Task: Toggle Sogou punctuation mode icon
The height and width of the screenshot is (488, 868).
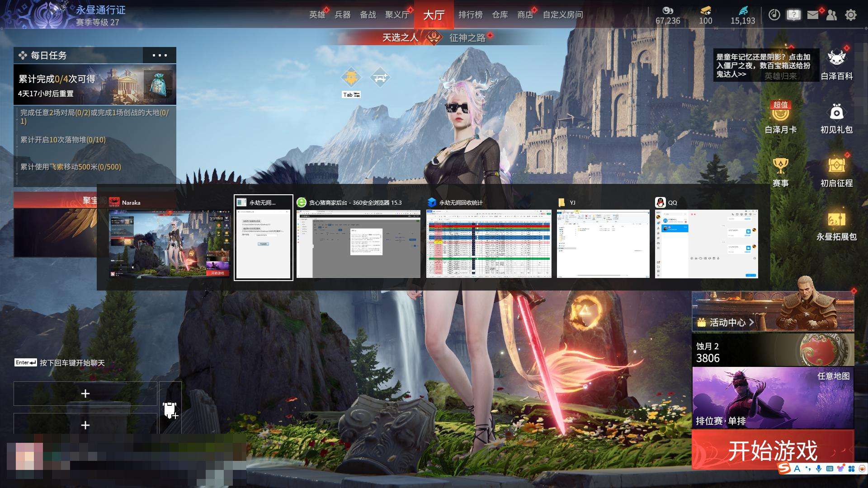Action: [x=808, y=469]
